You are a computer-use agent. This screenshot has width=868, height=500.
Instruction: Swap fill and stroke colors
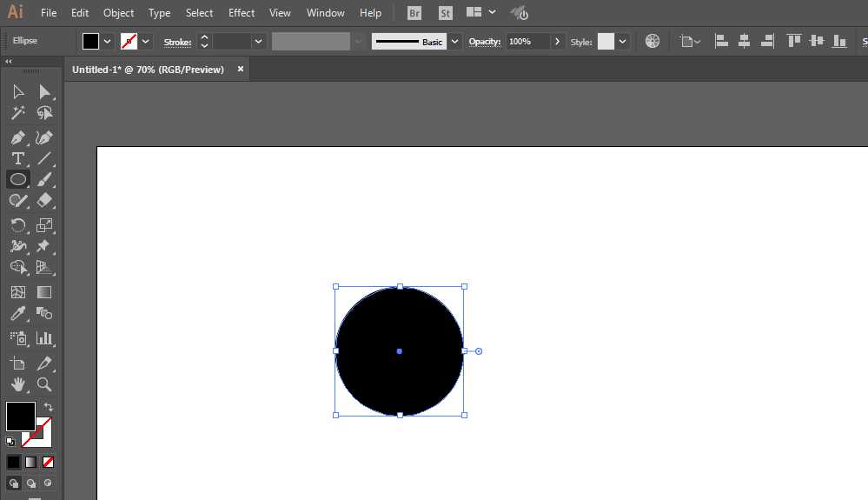coord(49,407)
